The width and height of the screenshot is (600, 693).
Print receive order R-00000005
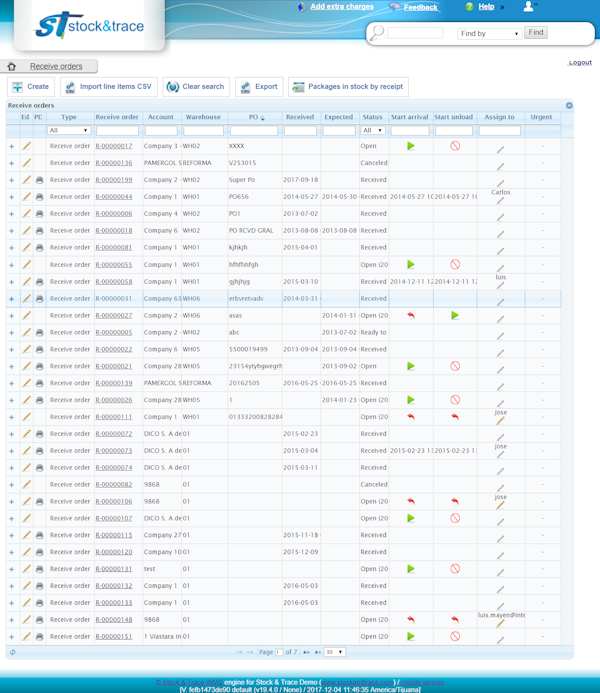[x=39, y=332]
